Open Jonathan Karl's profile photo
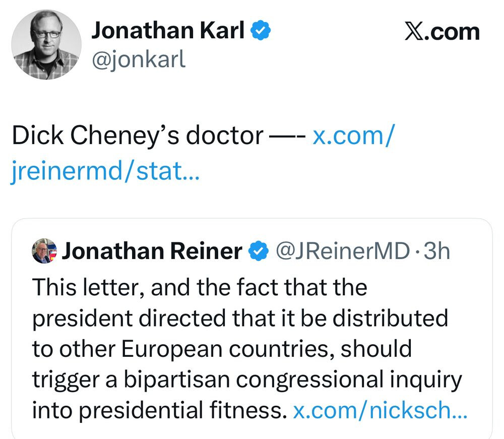 pos(46,45)
